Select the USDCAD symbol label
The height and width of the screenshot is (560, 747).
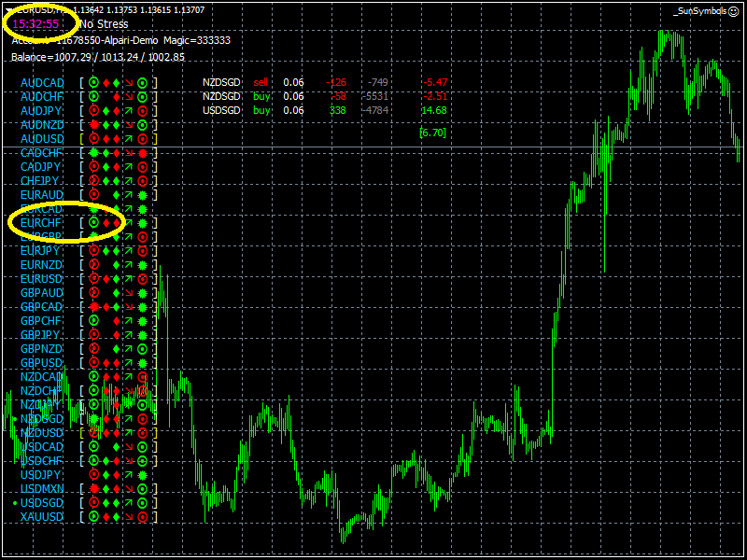pyautogui.click(x=42, y=447)
